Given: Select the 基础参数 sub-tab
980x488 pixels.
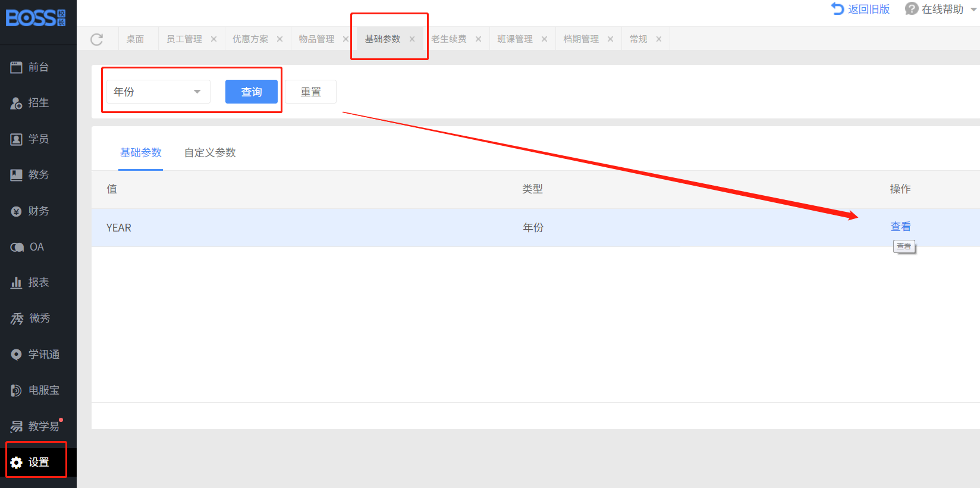Looking at the screenshot, I should [x=141, y=153].
